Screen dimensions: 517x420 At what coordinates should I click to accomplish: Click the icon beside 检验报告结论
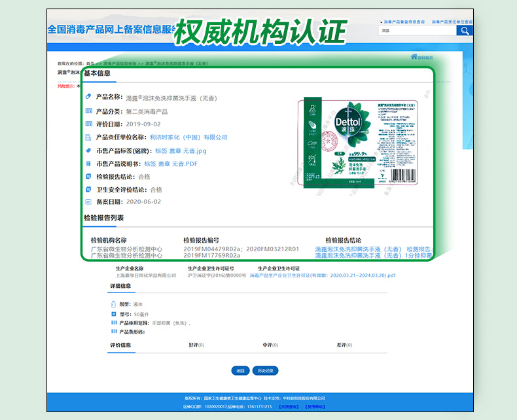pos(88,177)
